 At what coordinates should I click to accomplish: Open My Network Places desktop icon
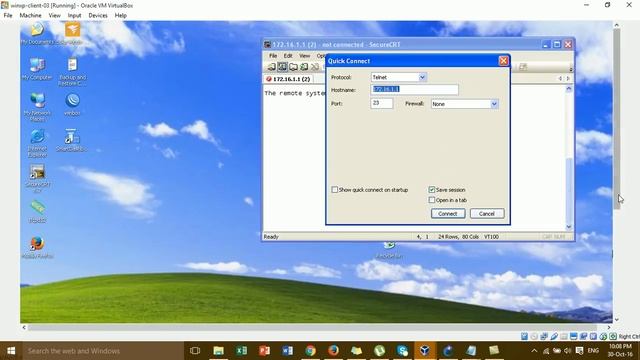37,107
